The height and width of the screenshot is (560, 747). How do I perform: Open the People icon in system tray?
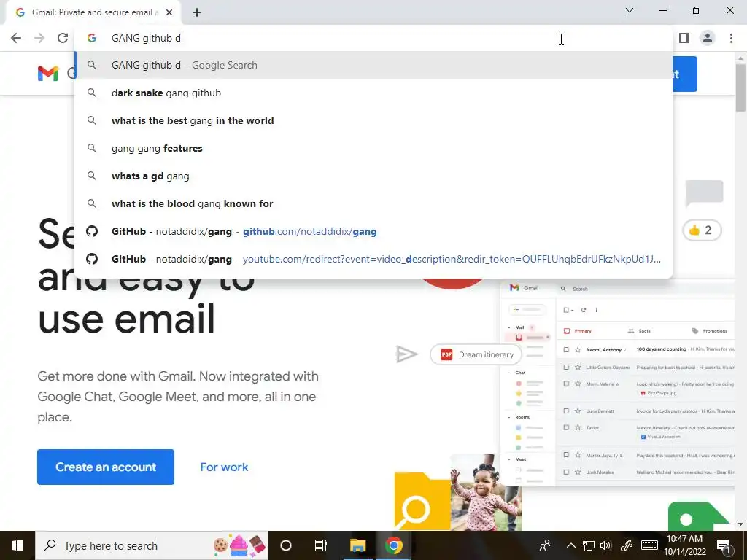click(x=545, y=545)
